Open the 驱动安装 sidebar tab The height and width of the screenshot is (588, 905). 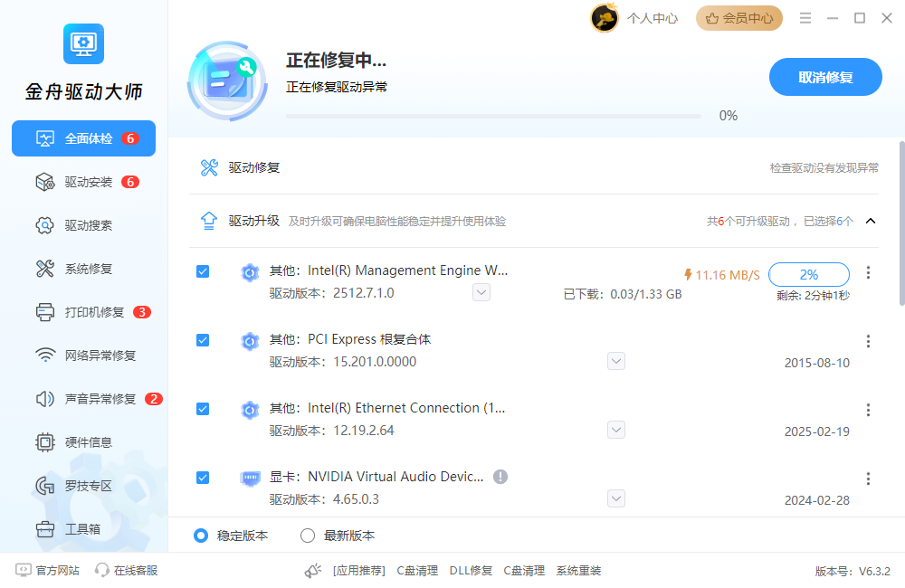(x=83, y=182)
